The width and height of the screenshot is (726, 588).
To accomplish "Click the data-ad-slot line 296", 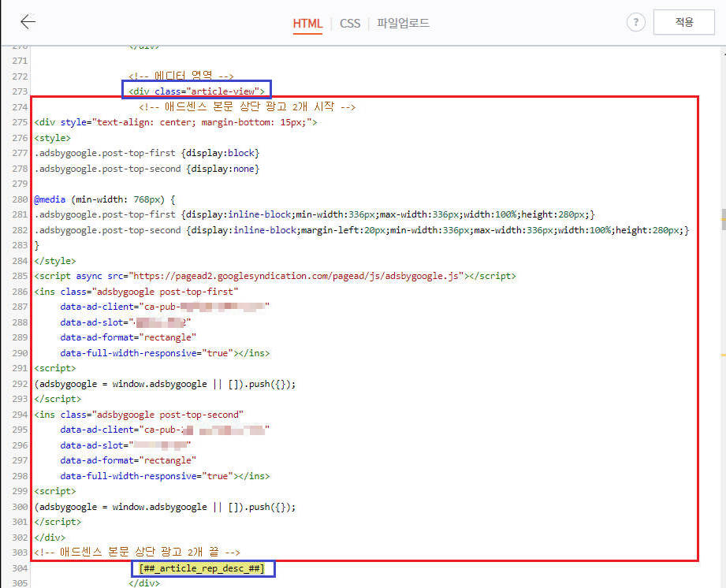I will point(125,445).
